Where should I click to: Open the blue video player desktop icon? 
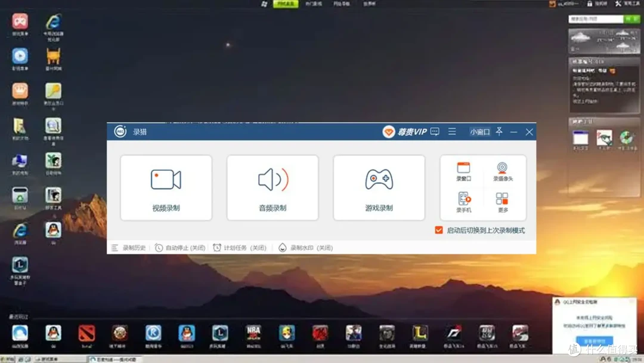[20, 56]
